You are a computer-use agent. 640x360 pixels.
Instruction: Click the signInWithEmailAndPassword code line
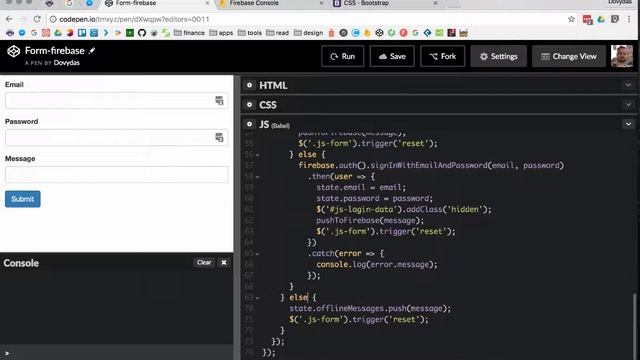click(x=431, y=165)
